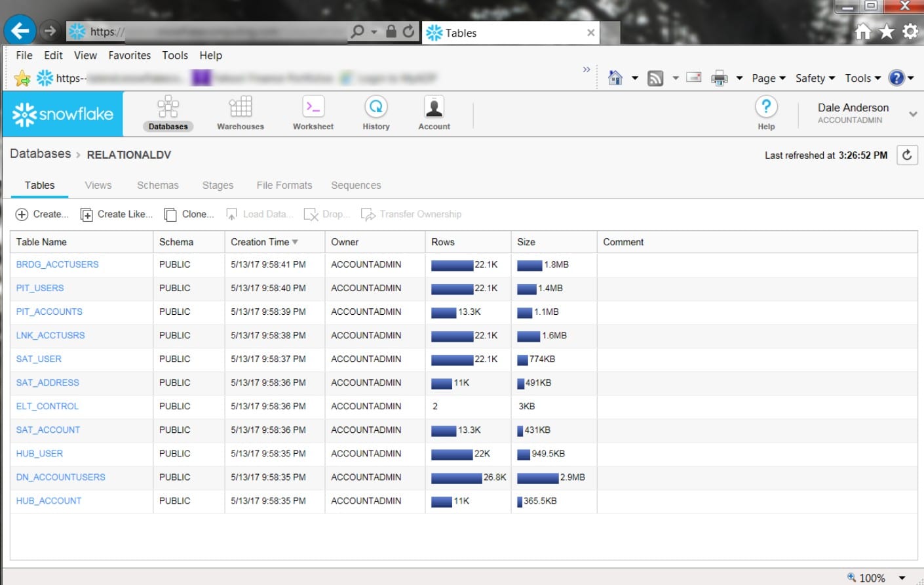Image resolution: width=924 pixels, height=585 pixels.
Task: Switch to the Stages tab
Action: click(218, 186)
